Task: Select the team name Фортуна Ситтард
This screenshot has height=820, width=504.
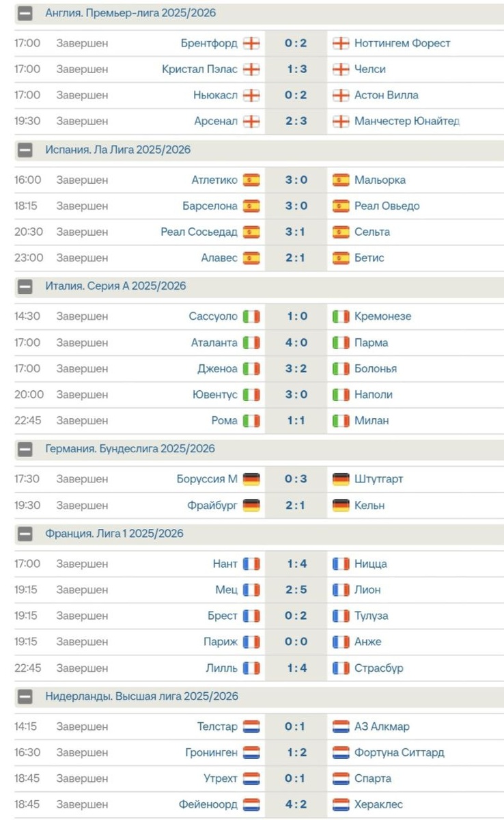Action: coord(400,752)
